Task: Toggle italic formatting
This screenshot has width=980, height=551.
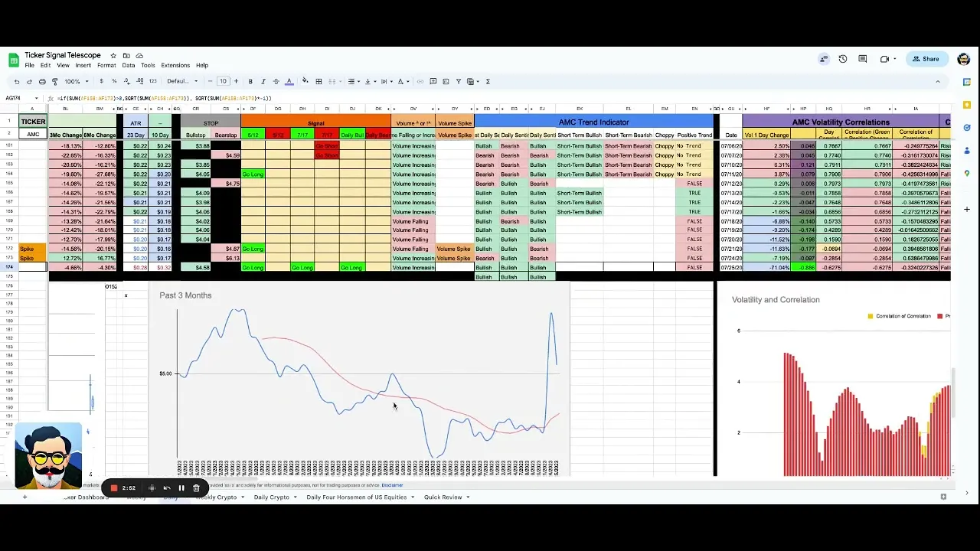Action: point(263,81)
